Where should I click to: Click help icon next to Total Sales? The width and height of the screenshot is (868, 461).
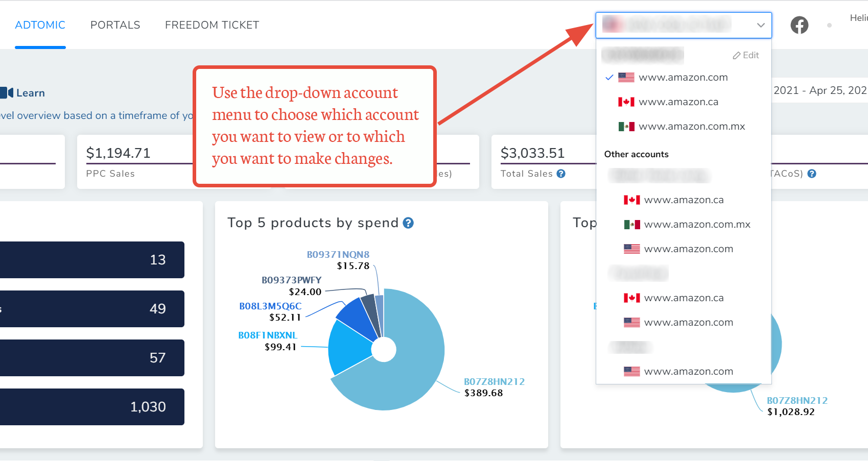pyautogui.click(x=561, y=174)
